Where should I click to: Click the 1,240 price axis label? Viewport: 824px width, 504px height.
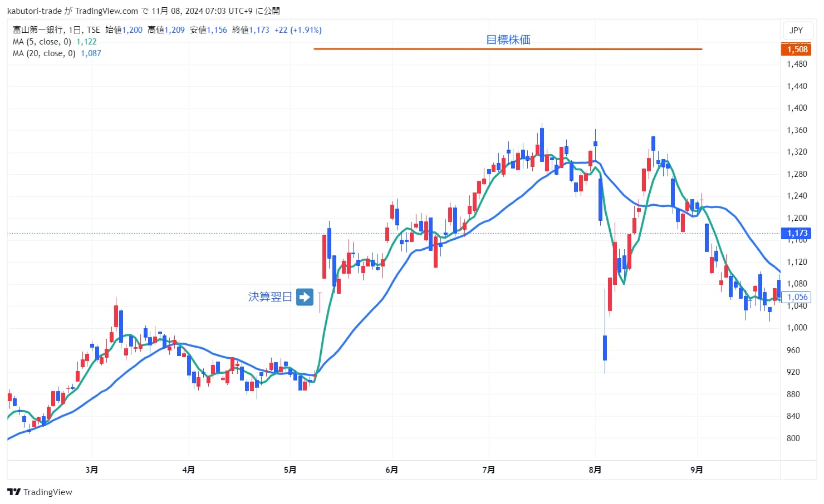pos(797,196)
